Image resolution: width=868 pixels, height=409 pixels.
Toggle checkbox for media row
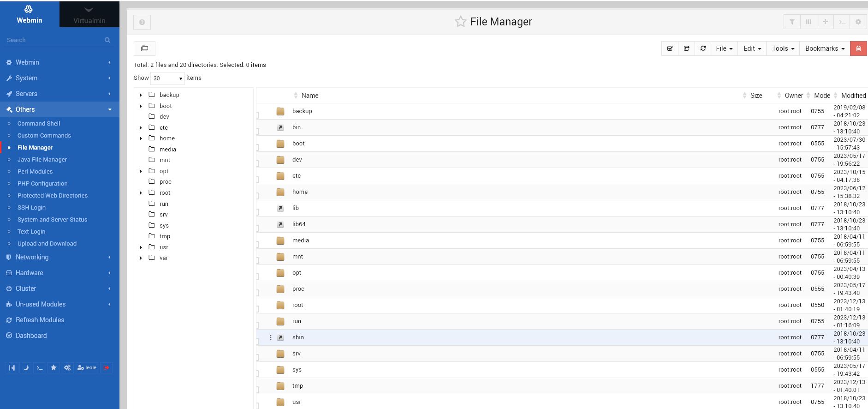[x=258, y=244]
